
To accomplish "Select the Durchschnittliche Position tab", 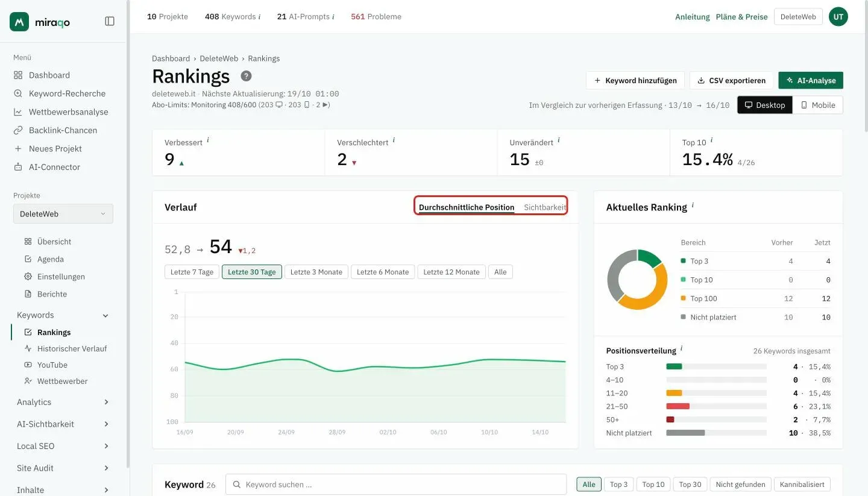I will pyautogui.click(x=467, y=207).
